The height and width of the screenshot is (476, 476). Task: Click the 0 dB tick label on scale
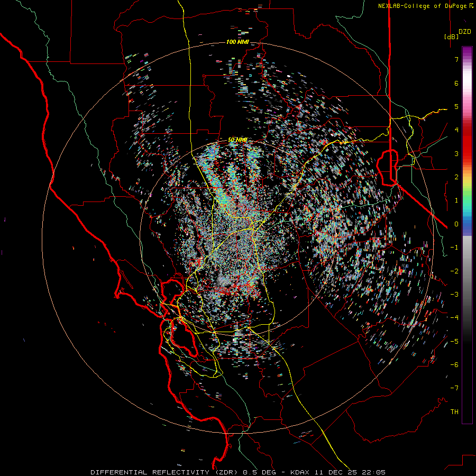pyautogui.click(x=456, y=224)
